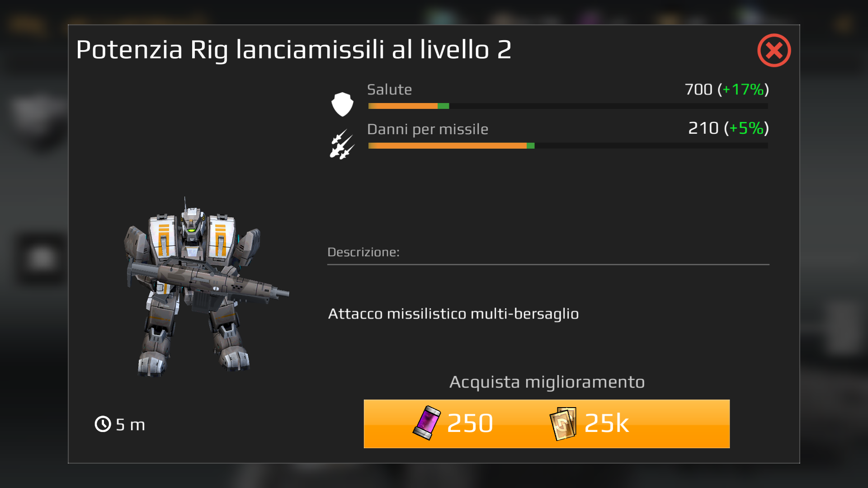Click the 250 energy cost value

point(470,424)
